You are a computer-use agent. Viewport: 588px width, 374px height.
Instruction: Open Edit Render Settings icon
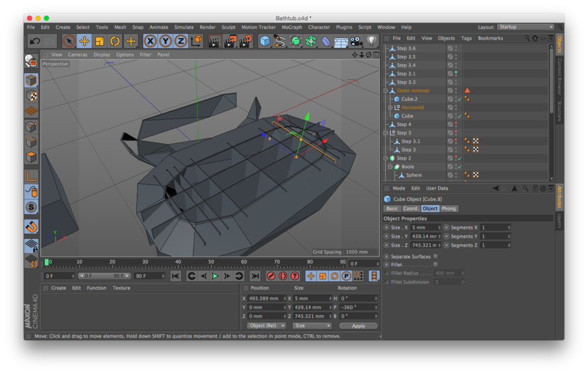tap(245, 41)
